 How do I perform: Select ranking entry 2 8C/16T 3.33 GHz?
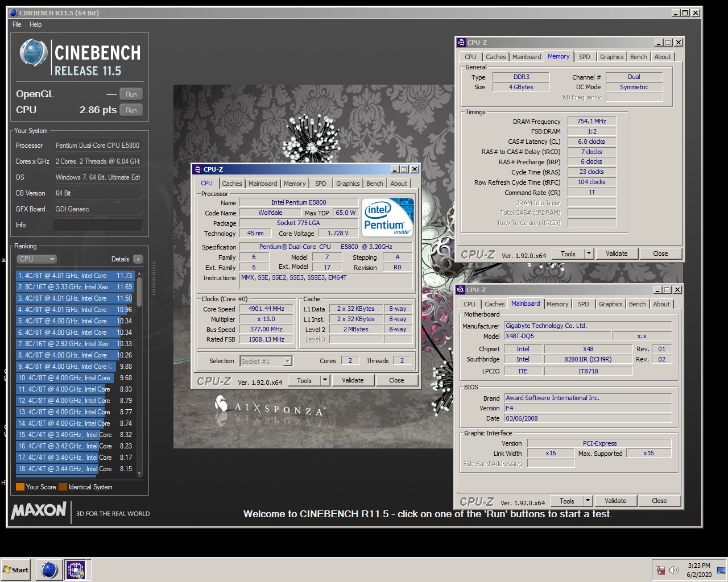pyautogui.click(x=75, y=287)
